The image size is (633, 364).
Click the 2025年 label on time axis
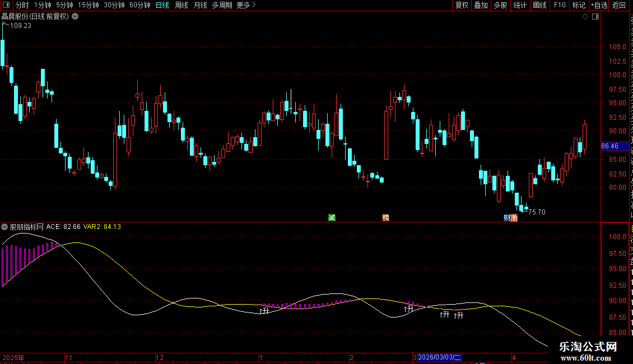coord(13,357)
